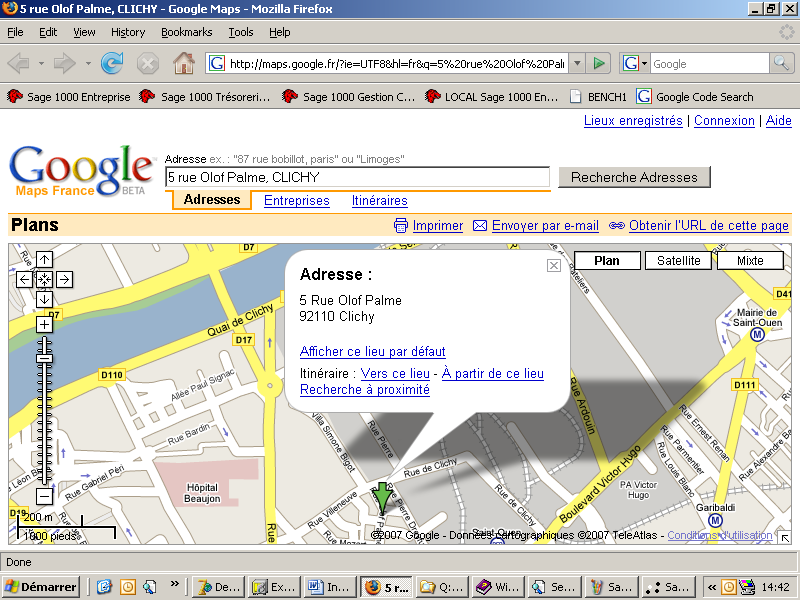This screenshot has height=600, width=800.
Task: Switch map view to Mixte
Action: click(750, 261)
